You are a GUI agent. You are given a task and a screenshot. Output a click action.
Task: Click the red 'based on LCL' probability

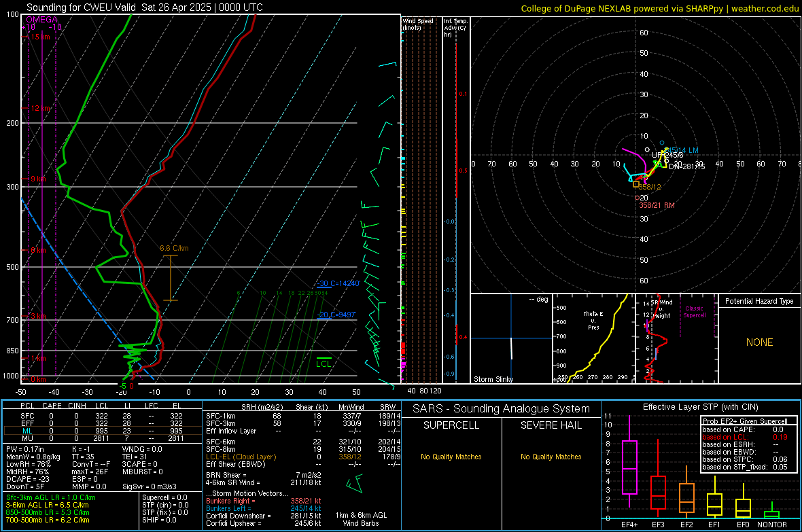[744, 437]
